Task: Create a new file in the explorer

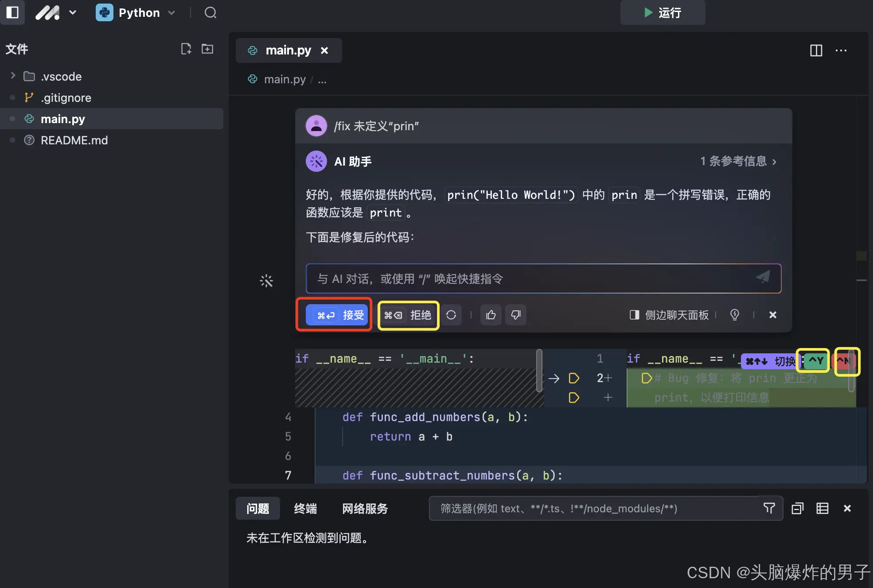Action: pos(186,49)
